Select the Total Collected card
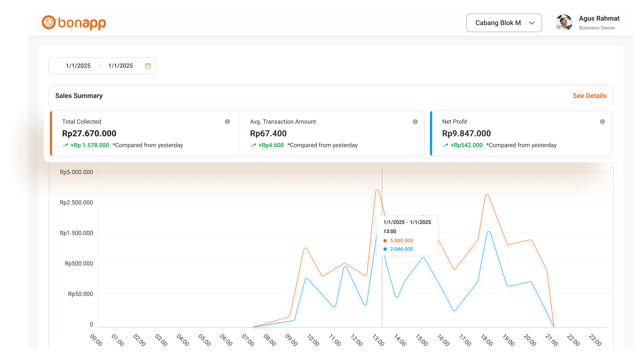The width and height of the screenshot is (644, 360). (x=145, y=133)
